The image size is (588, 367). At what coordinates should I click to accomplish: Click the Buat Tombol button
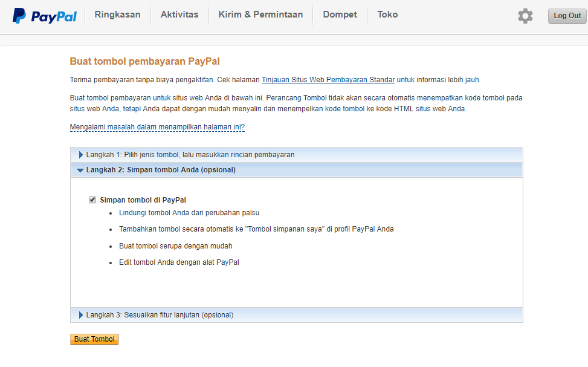[x=94, y=339]
